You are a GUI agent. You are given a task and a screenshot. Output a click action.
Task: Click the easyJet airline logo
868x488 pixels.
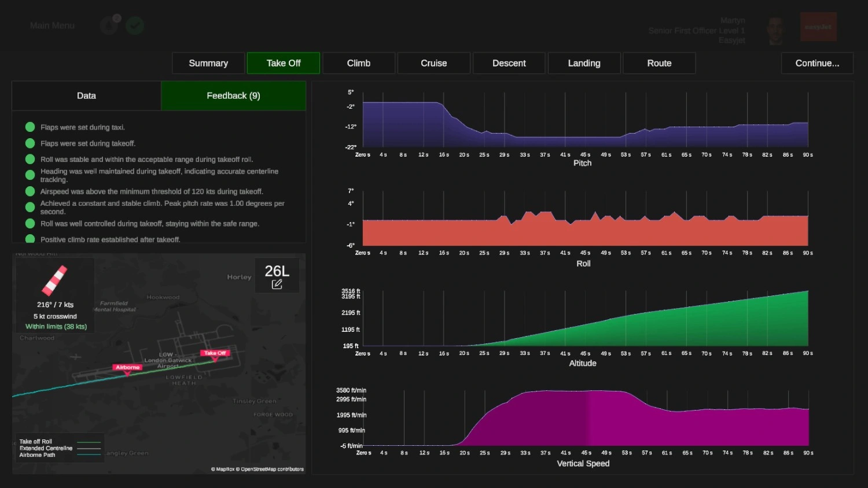pyautogui.click(x=818, y=27)
